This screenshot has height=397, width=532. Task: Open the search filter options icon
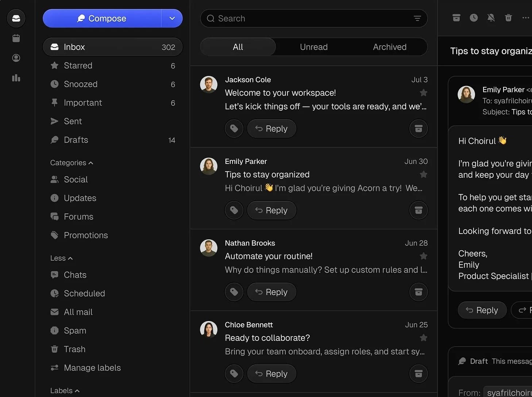tap(417, 18)
